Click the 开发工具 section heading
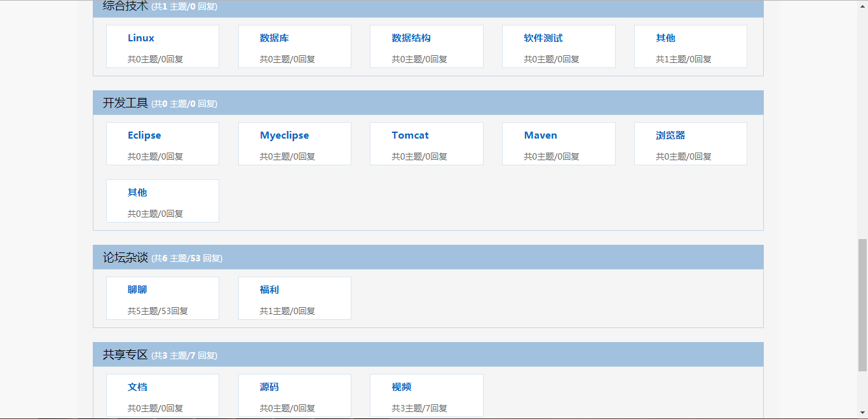The height and width of the screenshot is (419, 868). pos(125,103)
